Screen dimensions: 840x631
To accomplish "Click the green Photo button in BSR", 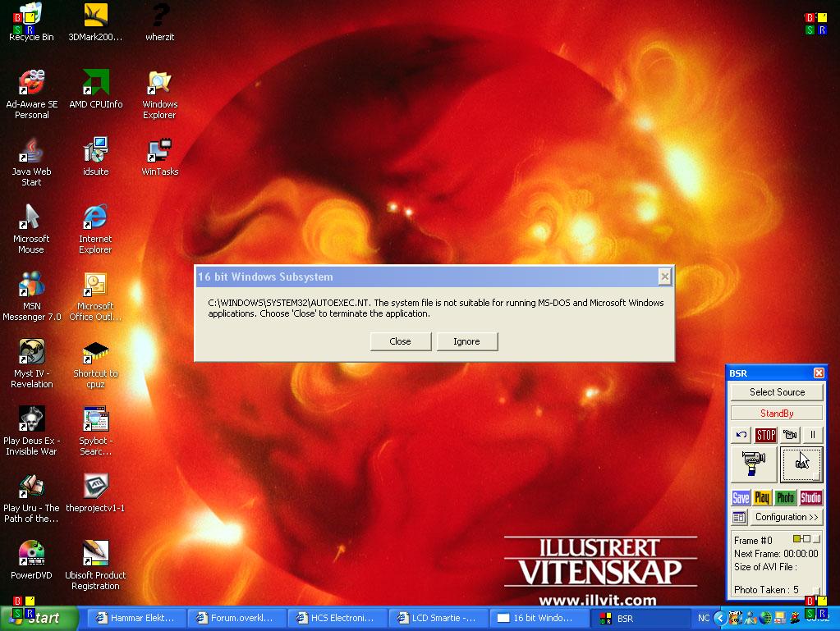I will click(785, 498).
